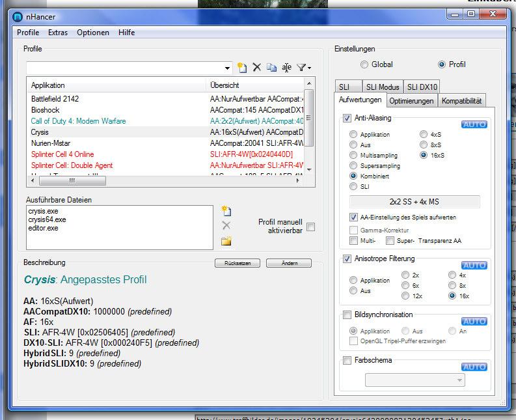The width and height of the screenshot is (516, 420).
Task: Select 12x anisotropic filtering
Action: point(405,296)
